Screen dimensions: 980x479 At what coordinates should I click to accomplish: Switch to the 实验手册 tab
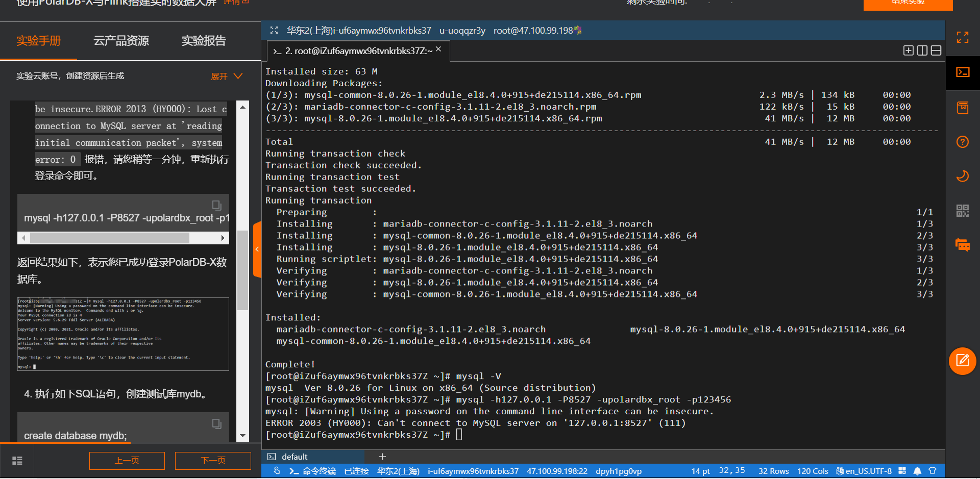pyautogui.click(x=39, y=41)
